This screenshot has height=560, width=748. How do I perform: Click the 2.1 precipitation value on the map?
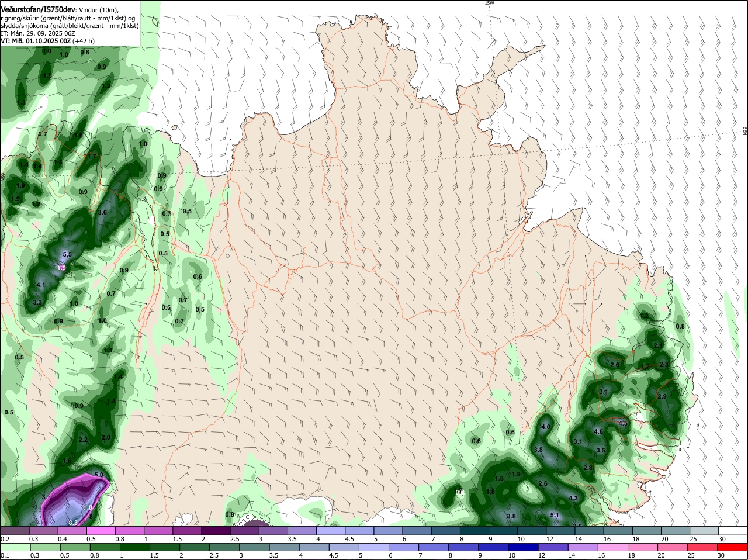[657, 346]
